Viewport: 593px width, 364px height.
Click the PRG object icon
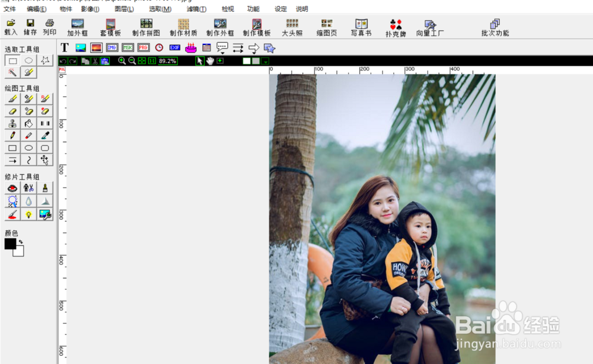point(144,47)
